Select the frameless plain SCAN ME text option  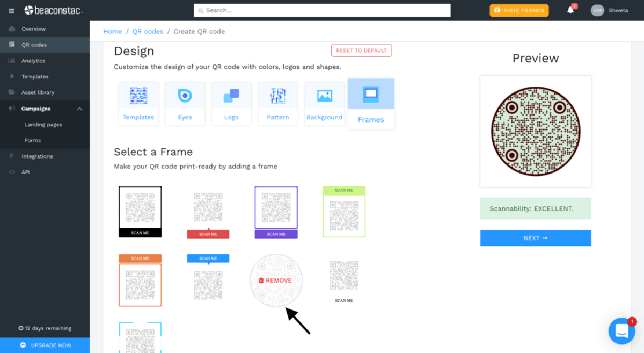(344, 282)
